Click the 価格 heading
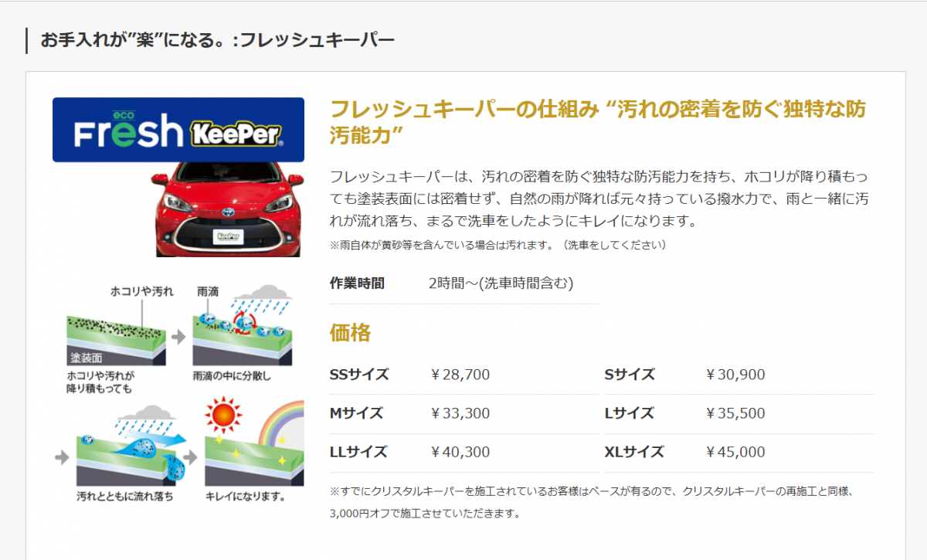The height and width of the screenshot is (560, 927). (350, 333)
